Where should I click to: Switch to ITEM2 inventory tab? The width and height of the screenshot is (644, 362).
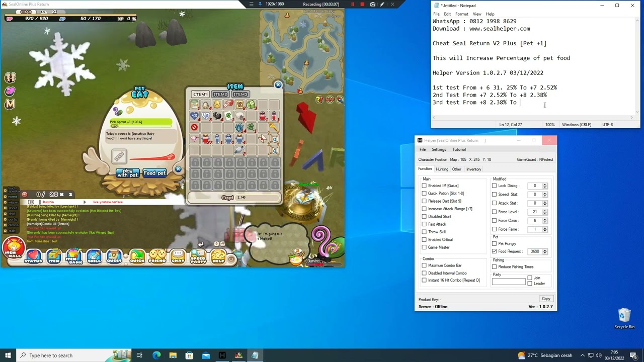click(220, 95)
